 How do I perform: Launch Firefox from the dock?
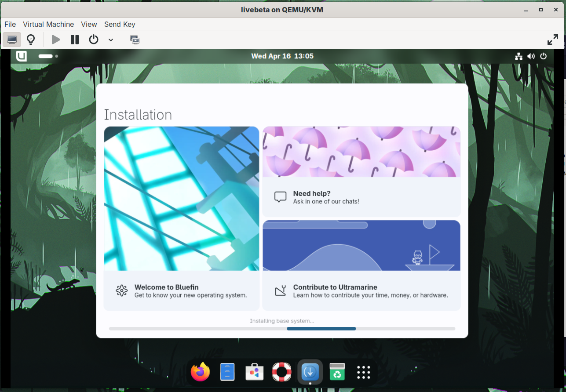pyautogui.click(x=201, y=372)
